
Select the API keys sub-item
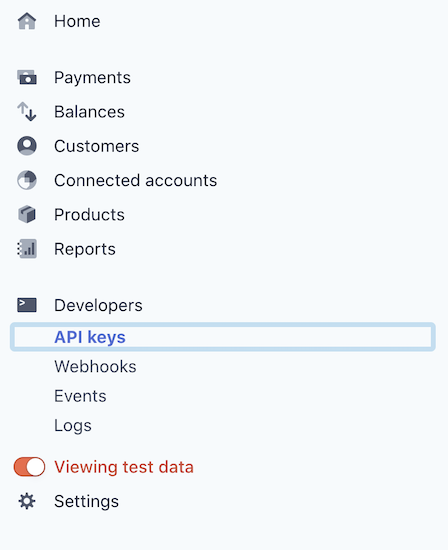[223, 337]
